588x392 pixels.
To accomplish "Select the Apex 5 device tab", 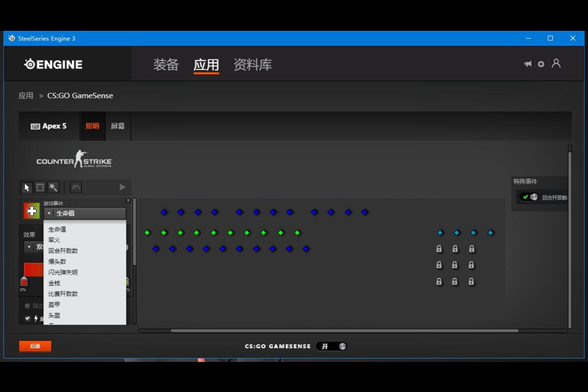I will click(49, 126).
